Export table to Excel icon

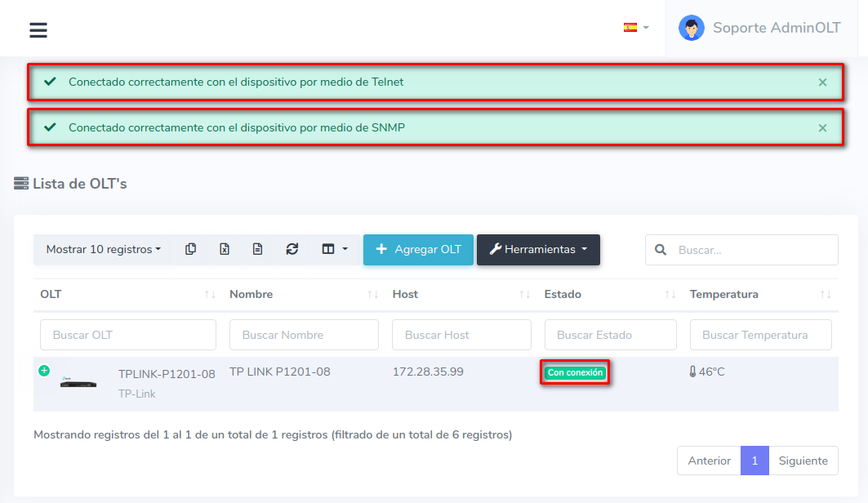pos(224,249)
